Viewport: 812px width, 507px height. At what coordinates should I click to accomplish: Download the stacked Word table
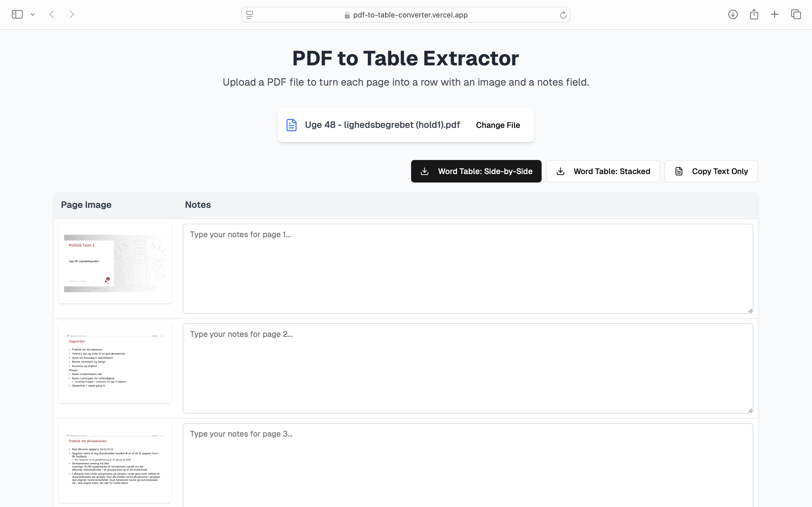603,171
